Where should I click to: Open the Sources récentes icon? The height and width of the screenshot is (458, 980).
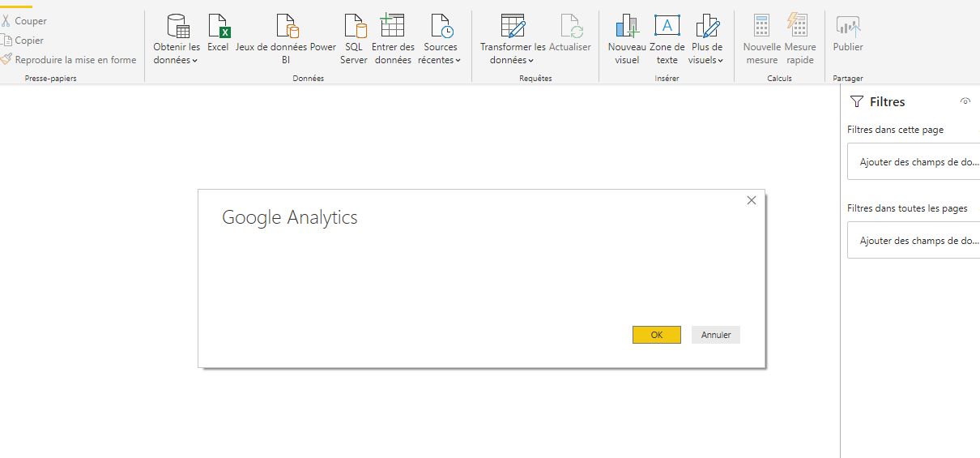click(x=442, y=26)
